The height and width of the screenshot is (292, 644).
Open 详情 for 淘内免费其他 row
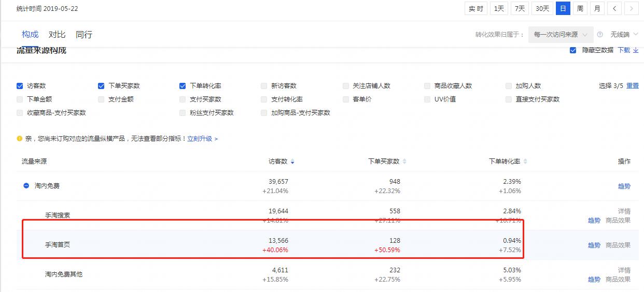[624, 270]
